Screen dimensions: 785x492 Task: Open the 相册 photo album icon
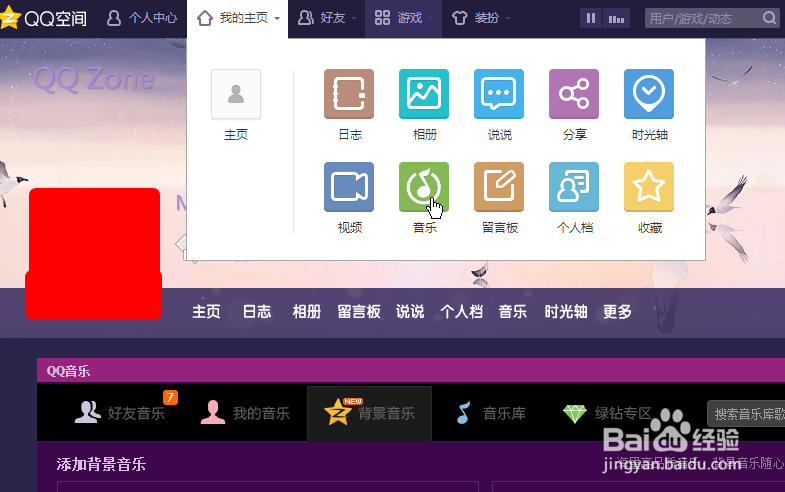[424, 94]
